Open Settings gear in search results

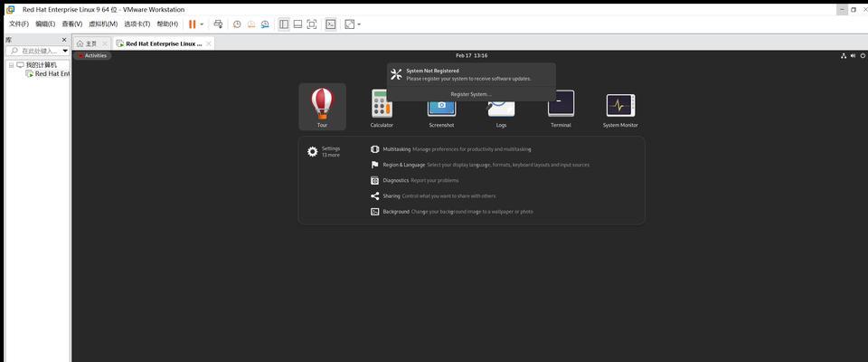point(313,151)
